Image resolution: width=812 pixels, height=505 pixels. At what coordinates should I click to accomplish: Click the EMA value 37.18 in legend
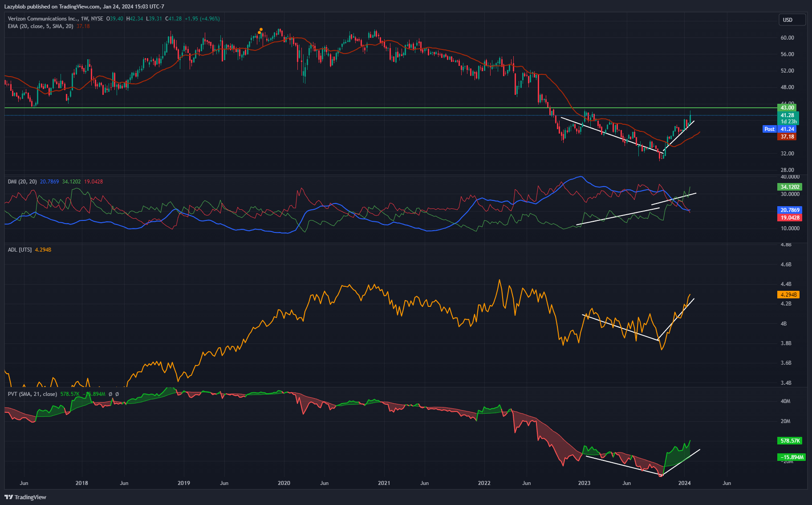(83, 26)
